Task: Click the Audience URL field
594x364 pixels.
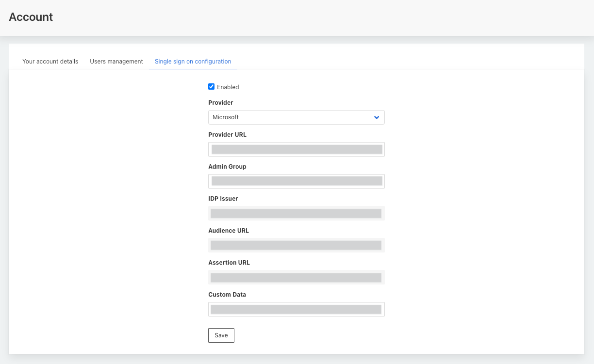Action: point(296,245)
